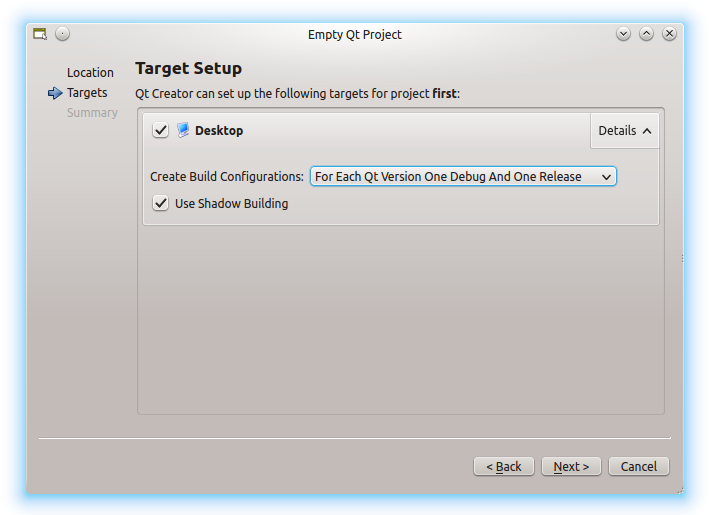Minimize the Empty Qt Project window

tap(624, 34)
